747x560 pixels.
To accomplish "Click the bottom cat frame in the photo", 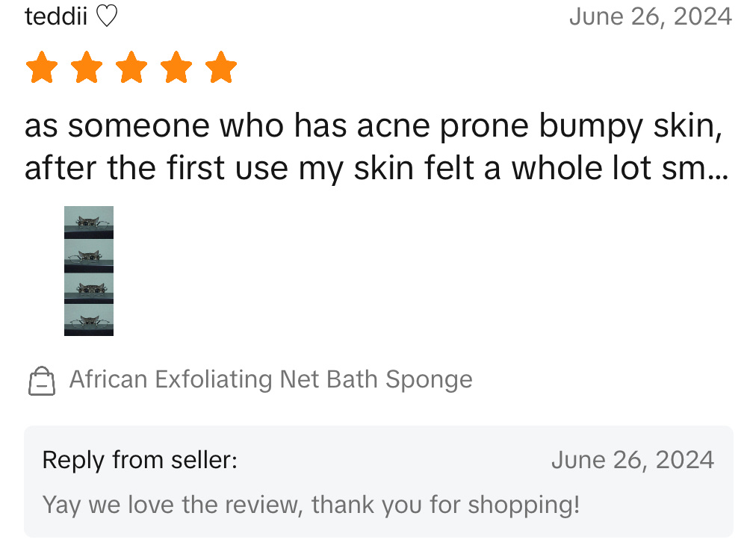I will pos(89,320).
